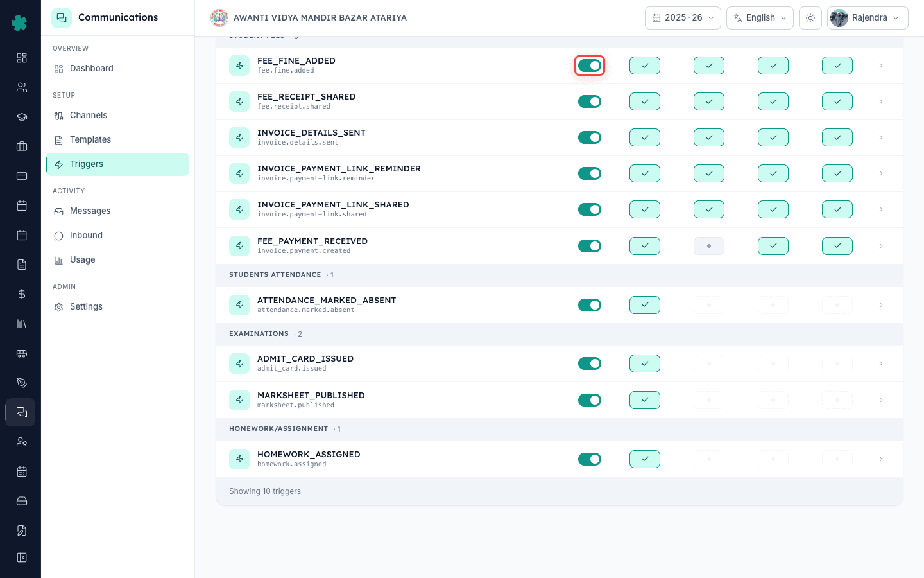This screenshot has width=924, height=578.
Task: Open the Inbound activity page
Action: tap(117, 236)
